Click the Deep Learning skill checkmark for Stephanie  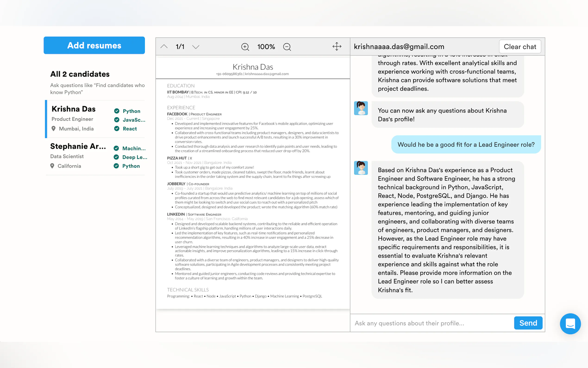click(x=116, y=157)
